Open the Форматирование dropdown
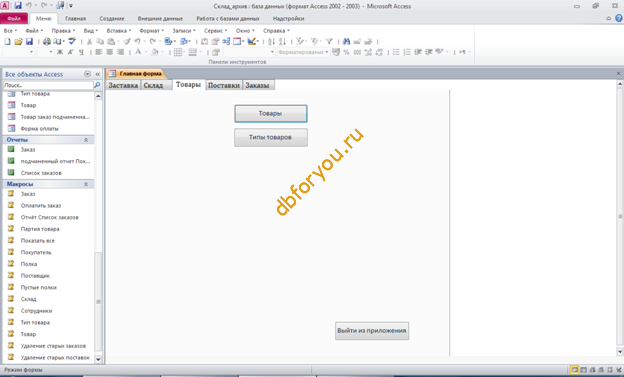624x377 pixels. point(303,52)
